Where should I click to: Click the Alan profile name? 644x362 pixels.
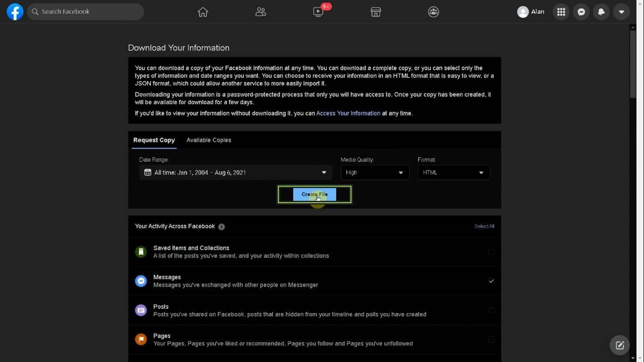pyautogui.click(x=537, y=12)
